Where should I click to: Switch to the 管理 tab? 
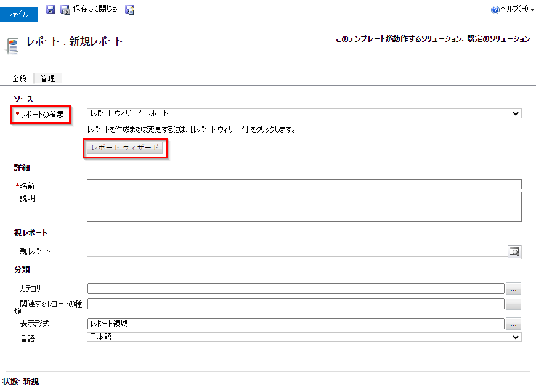pyautogui.click(x=47, y=79)
